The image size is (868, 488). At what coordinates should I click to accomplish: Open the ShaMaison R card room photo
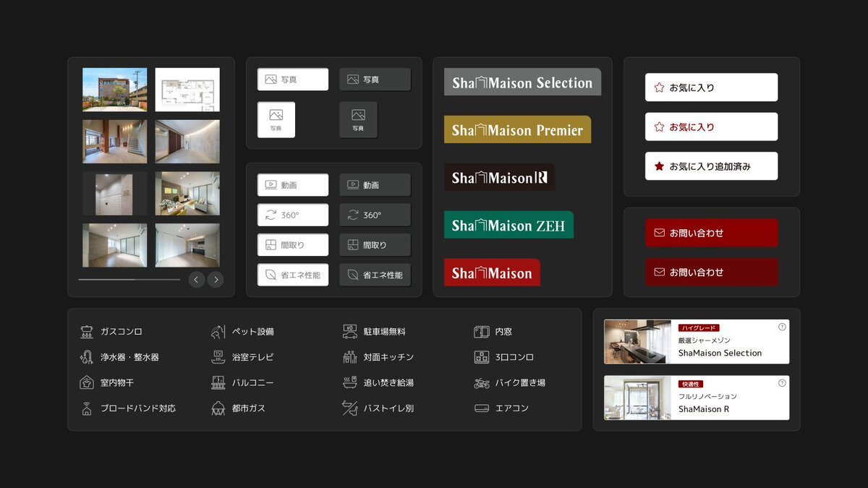[x=637, y=398]
